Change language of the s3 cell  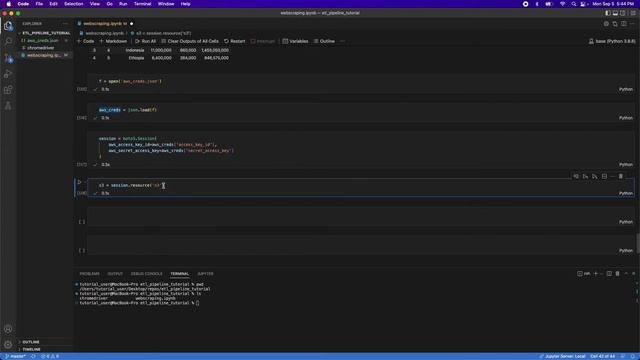[625, 193]
